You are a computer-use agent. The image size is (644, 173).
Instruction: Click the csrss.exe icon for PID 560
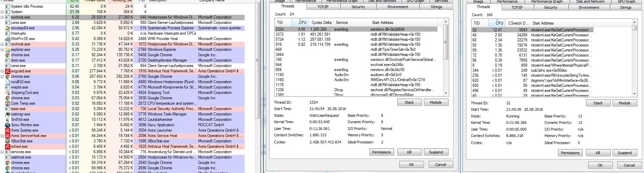tap(8, 23)
